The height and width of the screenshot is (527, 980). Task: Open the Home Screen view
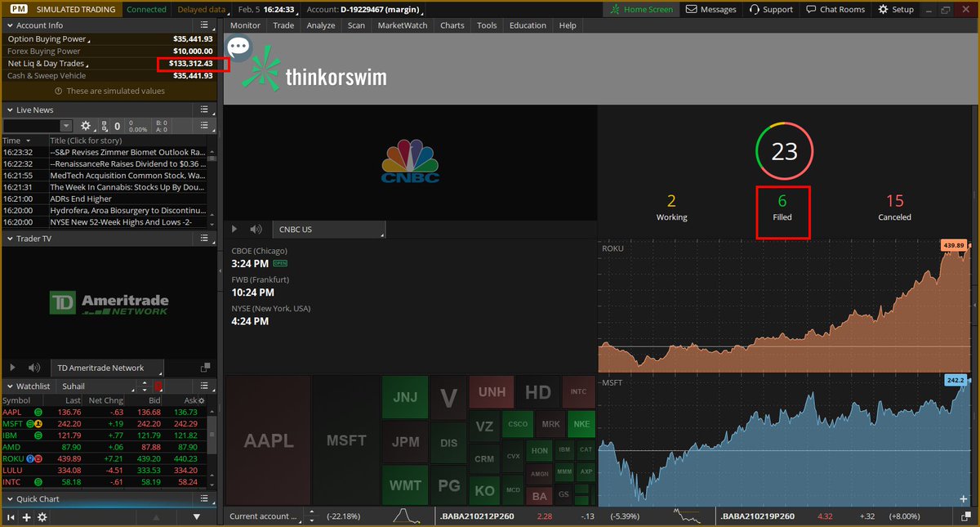pos(642,9)
